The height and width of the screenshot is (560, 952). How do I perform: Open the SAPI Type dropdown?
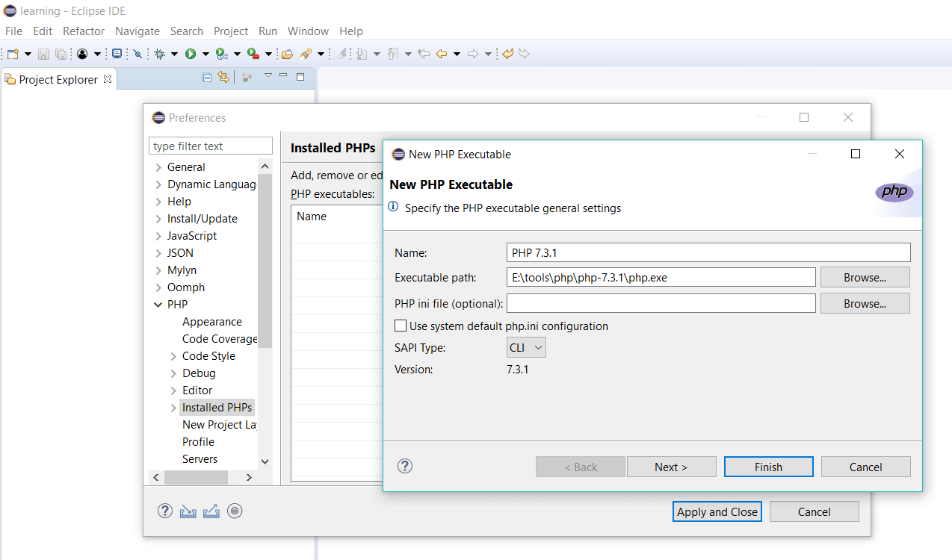pyautogui.click(x=527, y=347)
